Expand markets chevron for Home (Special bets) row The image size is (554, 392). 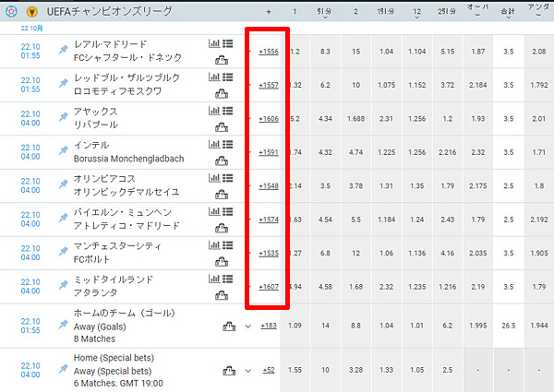(x=248, y=371)
